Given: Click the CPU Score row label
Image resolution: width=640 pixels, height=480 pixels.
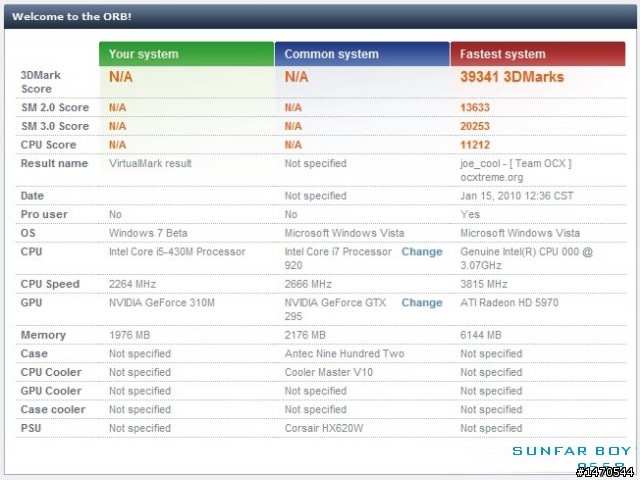Looking at the screenshot, I should point(49,145).
